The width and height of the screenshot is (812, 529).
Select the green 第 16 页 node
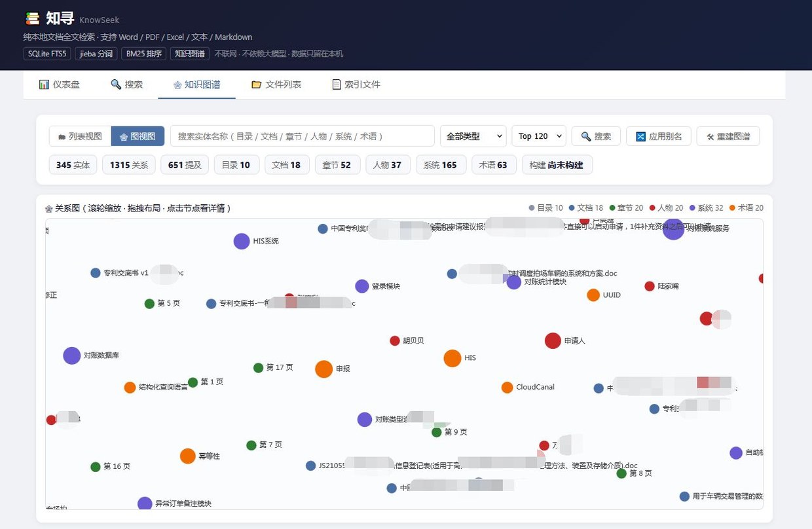pyautogui.click(x=96, y=467)
